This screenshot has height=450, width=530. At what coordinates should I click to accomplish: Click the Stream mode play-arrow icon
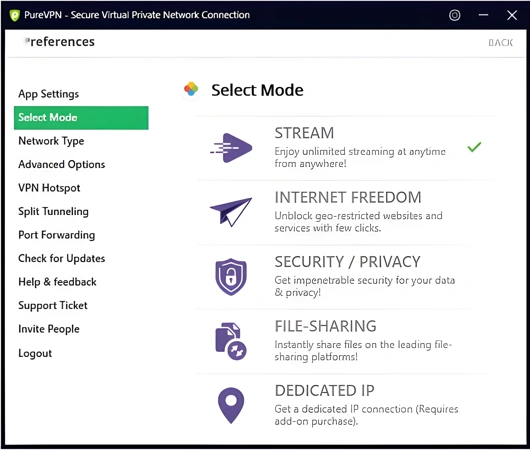[x=231, y=148]
